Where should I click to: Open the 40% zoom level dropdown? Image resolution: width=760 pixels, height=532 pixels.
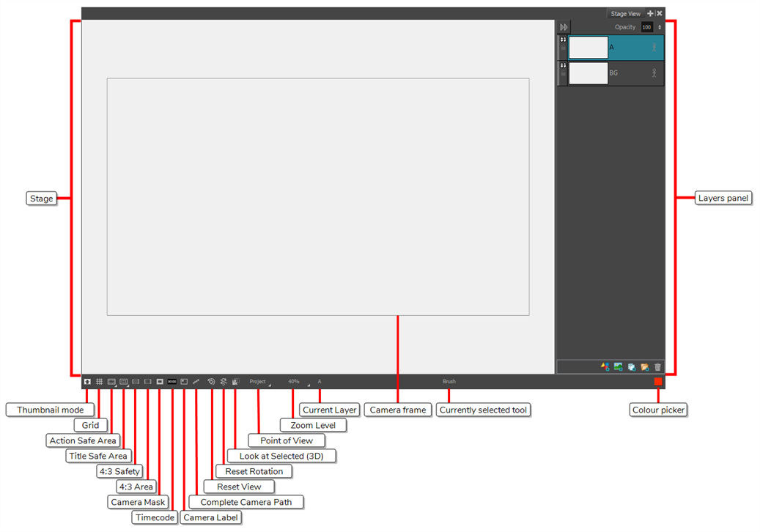[x=295, y=382]
